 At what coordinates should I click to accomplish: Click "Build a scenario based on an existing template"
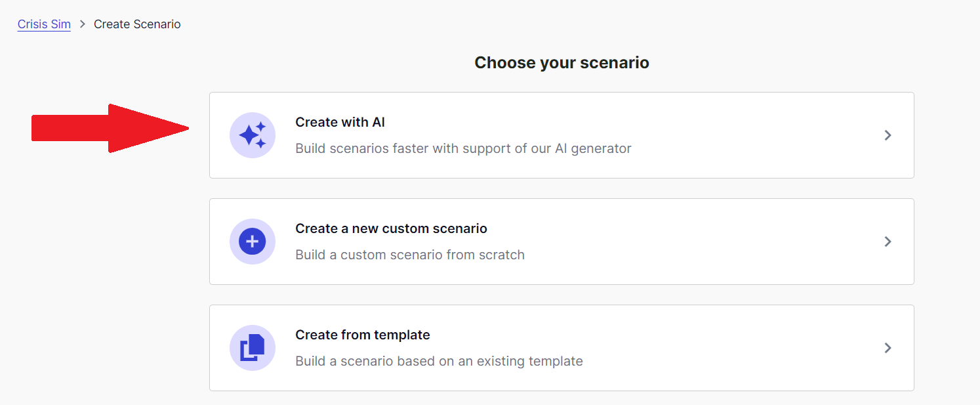[439, 361]
